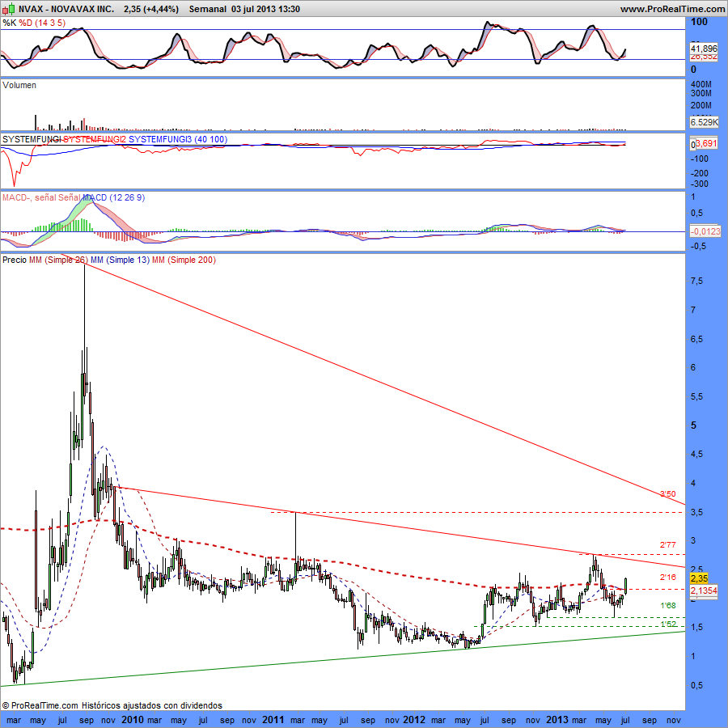
Task: Select the 3,691 SYSTEMFUNGI value box
Action: (x=706, y=143)
